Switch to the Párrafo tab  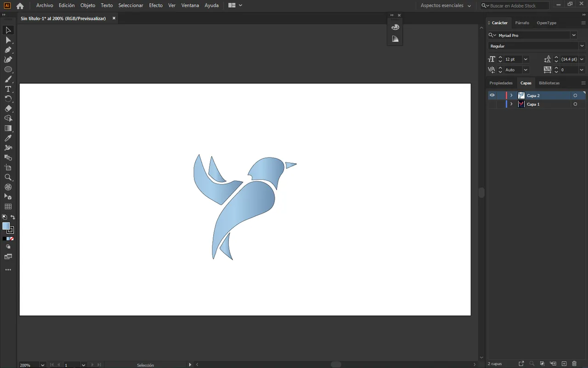point(522,23)
